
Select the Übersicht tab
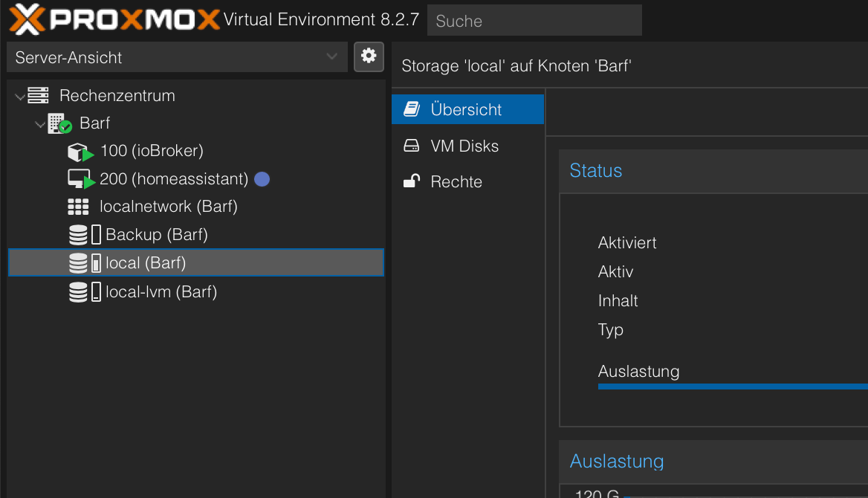click(466, 110)
